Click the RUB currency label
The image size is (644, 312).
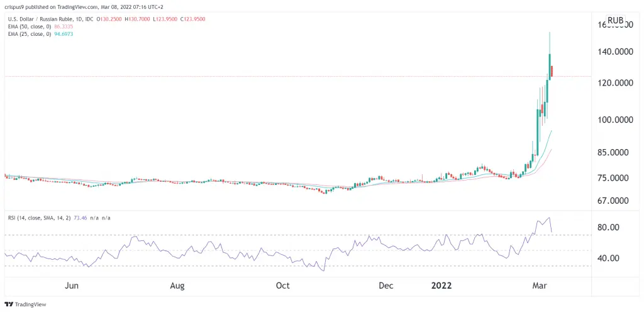click(616, 20)
